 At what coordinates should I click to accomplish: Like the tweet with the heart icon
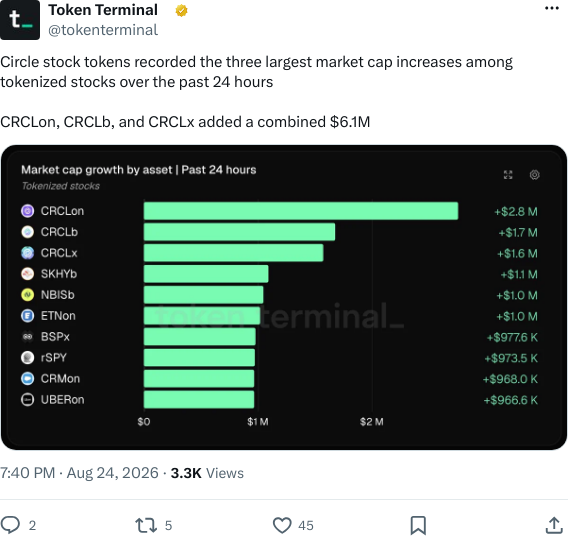pyautogui.click(x=282, y=525)
